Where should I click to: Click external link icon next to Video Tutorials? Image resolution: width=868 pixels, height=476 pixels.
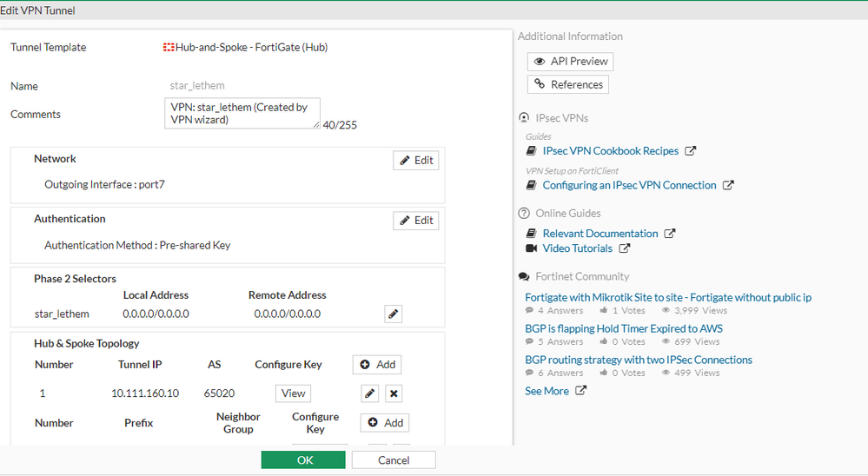(x=625, y=248)
